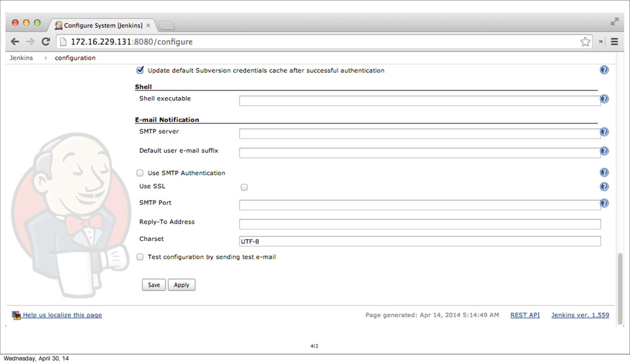Open the Jenkins ver. 1.559 link
This screenshot has width=630, height=364.
click(580, 315)
